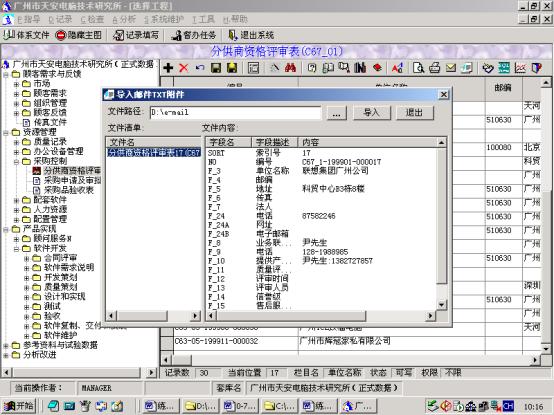
Task: Collapse the 采购控制 folder node
Action: pyautogui.click(x=16, y=162)
